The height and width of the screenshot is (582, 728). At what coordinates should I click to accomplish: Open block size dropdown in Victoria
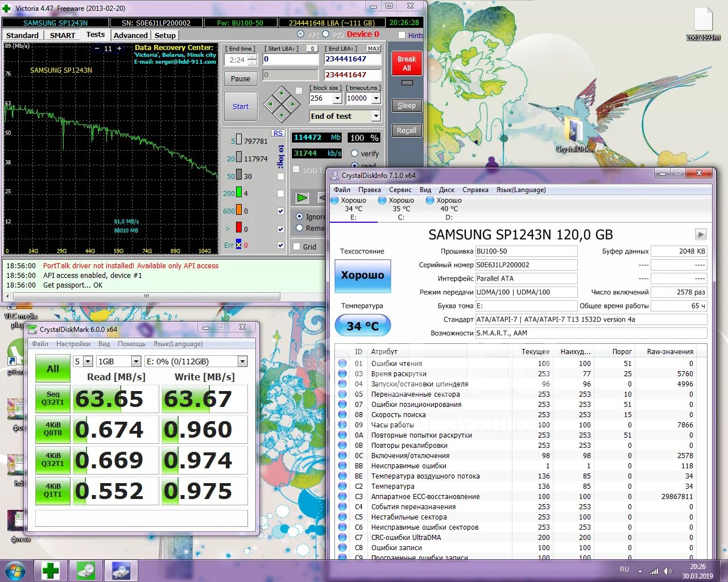tap(337, 98)
